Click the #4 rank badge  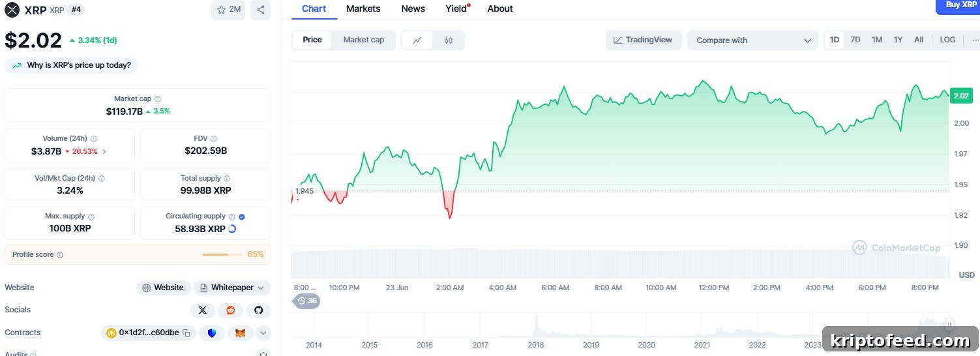pyautogui.click(x=76, y=10)
